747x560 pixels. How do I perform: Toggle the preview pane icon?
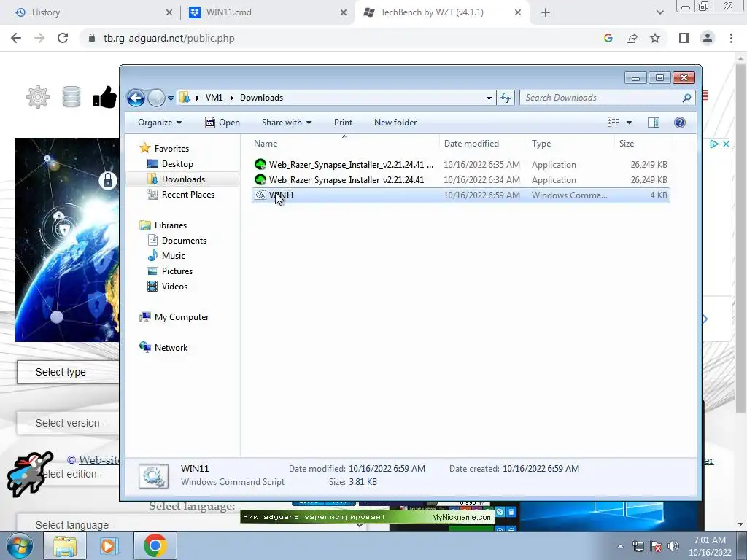653,122
